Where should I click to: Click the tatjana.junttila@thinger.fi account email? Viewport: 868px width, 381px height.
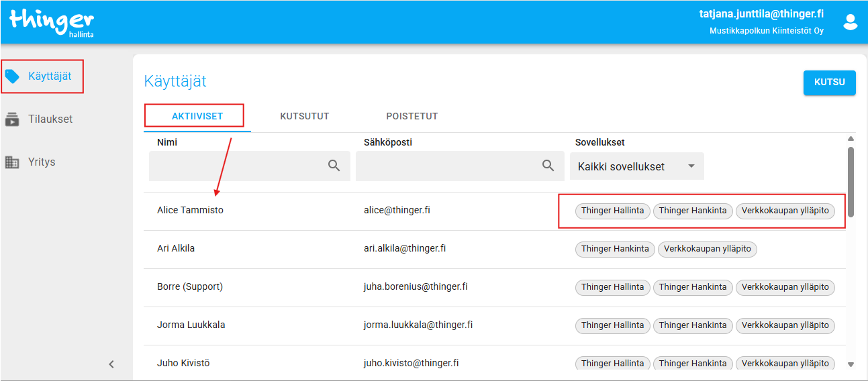click(x=761, y=13)
